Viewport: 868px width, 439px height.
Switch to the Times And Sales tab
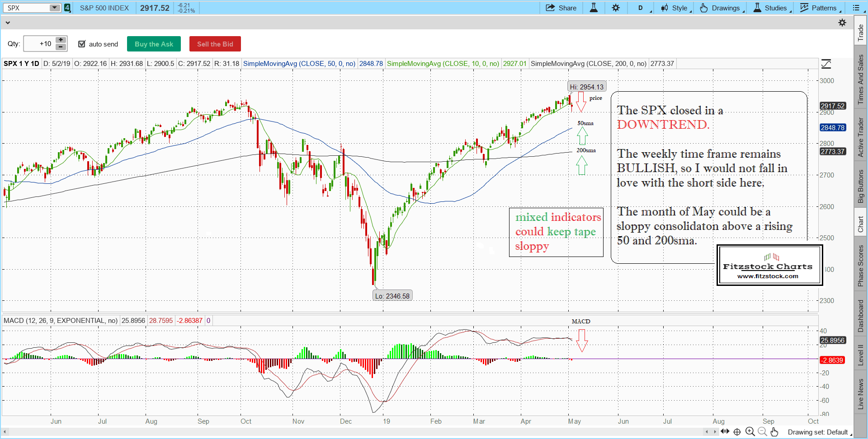tap(860, 79)
